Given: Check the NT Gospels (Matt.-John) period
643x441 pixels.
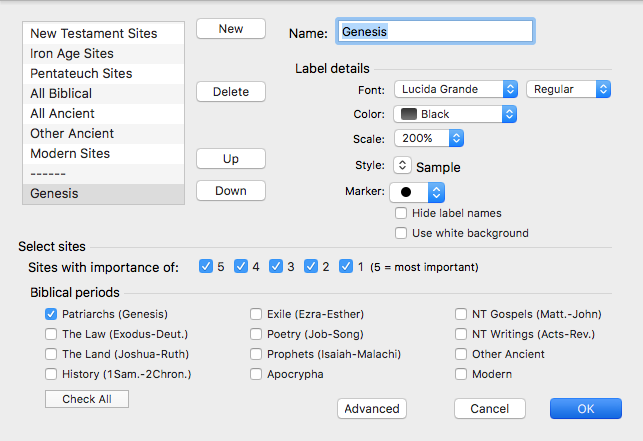Looking at the screenshot, I should (x=461, y=314).
